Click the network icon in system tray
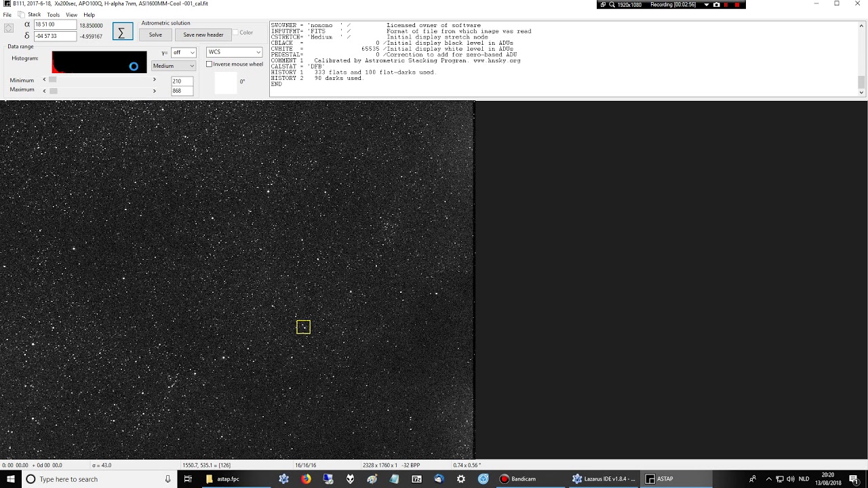The width and height of the screenshot is (868, 488). (x=780, y=479)
